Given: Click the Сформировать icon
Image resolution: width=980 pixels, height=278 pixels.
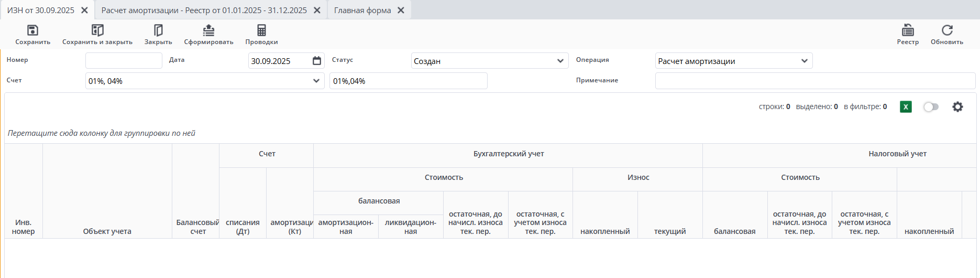Looking at the screenshot, I should click(208, 30).
